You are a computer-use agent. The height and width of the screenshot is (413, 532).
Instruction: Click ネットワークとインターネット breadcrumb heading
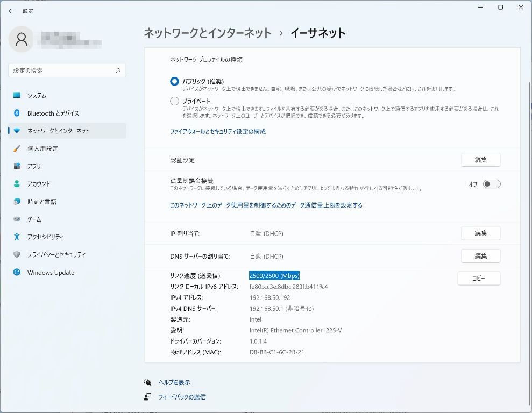click(208, 33)
